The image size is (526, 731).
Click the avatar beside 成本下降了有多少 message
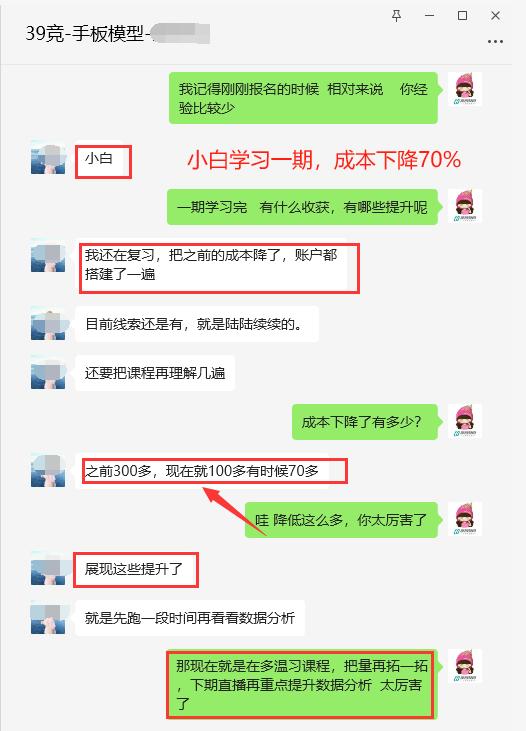click(x=465, y=421)
